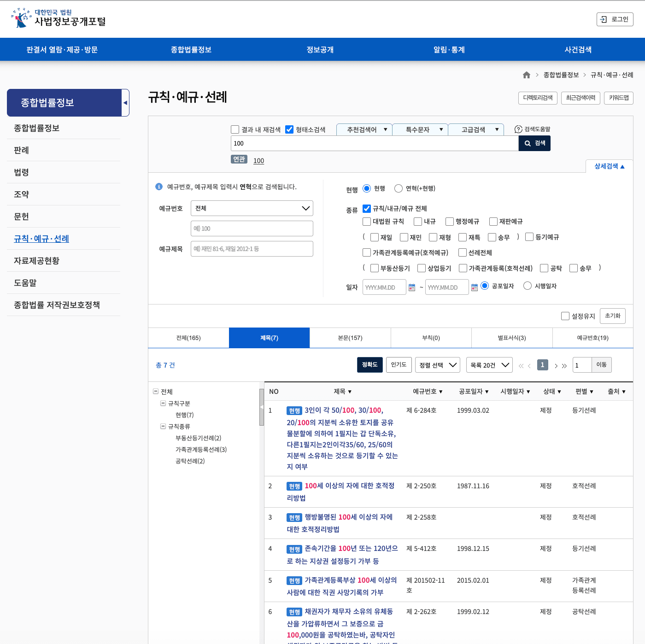Select the 시행일자 radio button
The height and width of the screenshot is (644, 645).
click(x=528, y=286)
